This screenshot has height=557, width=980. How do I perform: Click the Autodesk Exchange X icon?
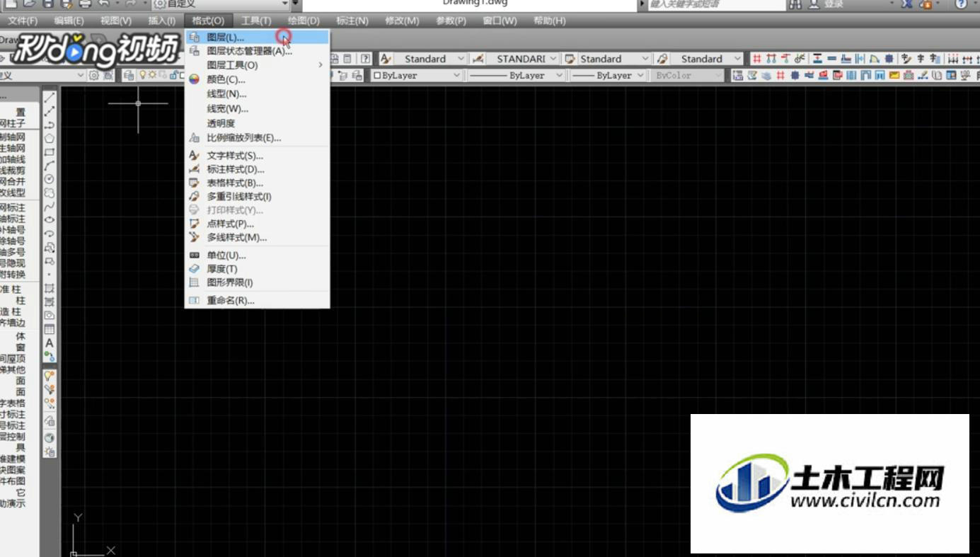coord(906,4)
